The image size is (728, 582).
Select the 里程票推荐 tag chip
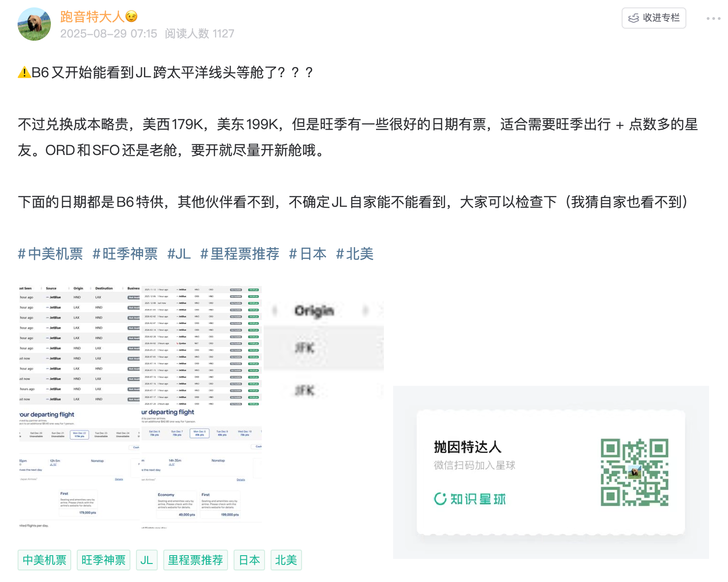pos(195,560)
